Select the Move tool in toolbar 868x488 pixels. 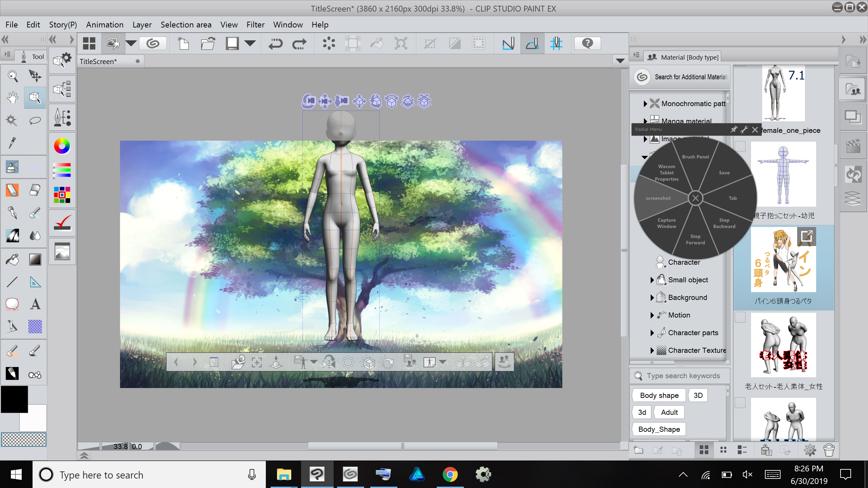tap(35, 75)
